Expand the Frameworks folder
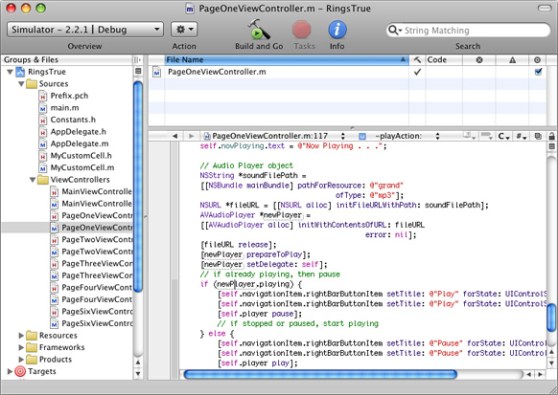 click(x=21, y=347)
